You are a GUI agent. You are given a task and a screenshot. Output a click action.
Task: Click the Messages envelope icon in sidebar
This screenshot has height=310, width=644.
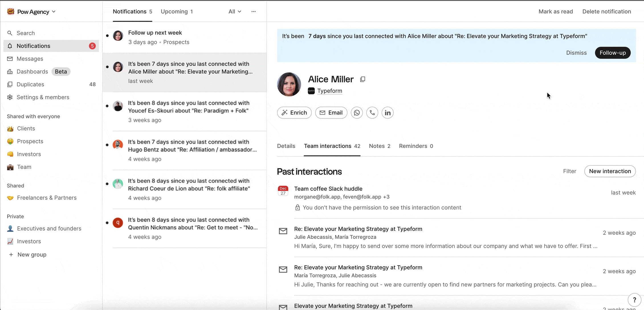[x=10, y=59]
